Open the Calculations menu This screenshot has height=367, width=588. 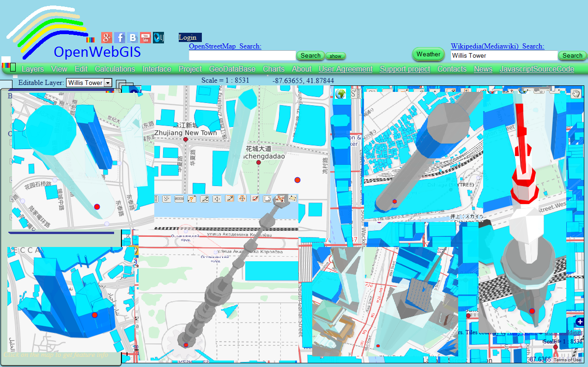click(115, 69)
